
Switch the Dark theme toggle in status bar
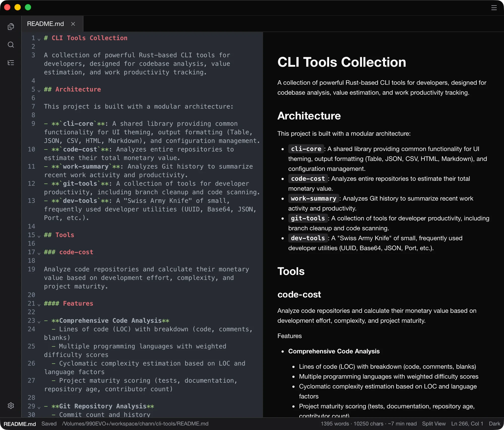[494, 424]
